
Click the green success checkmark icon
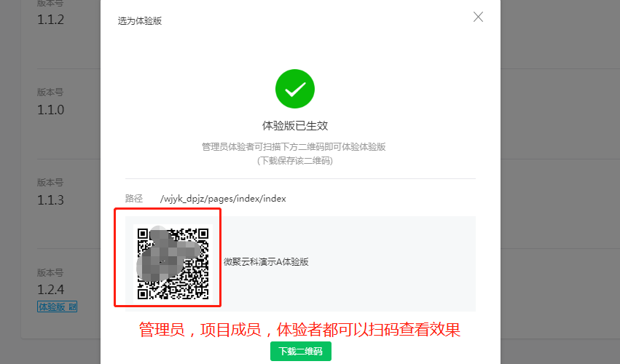(x=295, y=89)
